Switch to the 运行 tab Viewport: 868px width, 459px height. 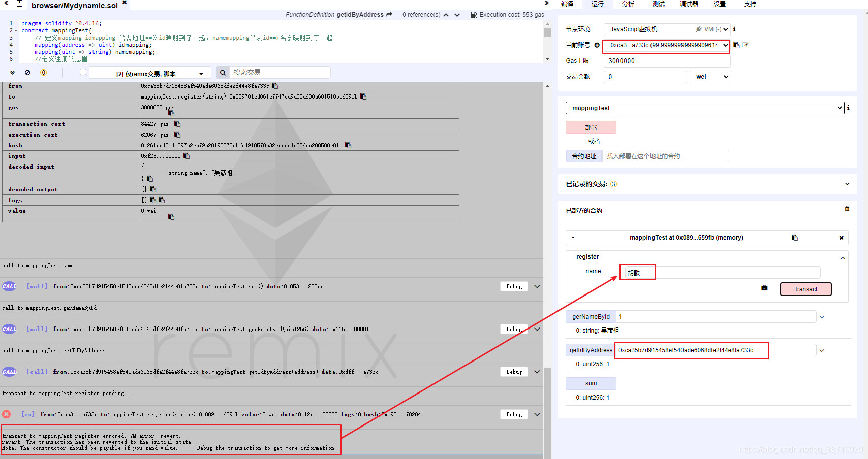(598, 4)
